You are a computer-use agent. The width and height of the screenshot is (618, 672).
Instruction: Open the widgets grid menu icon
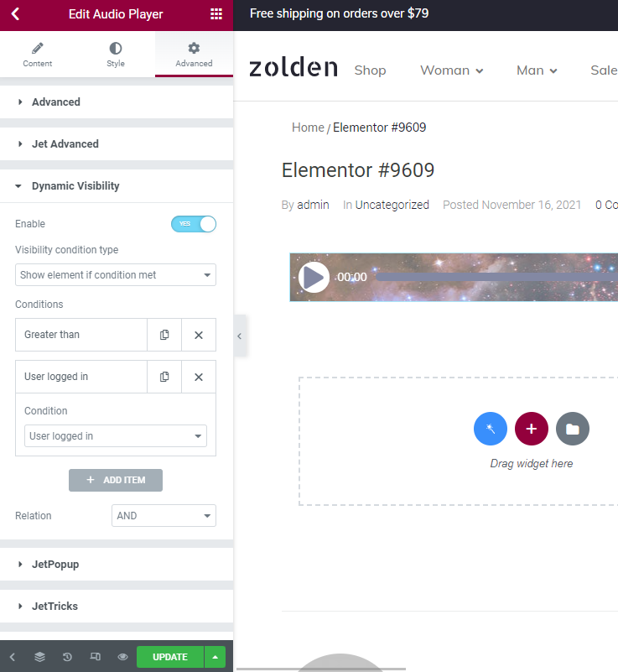click(x=216, y=14)
